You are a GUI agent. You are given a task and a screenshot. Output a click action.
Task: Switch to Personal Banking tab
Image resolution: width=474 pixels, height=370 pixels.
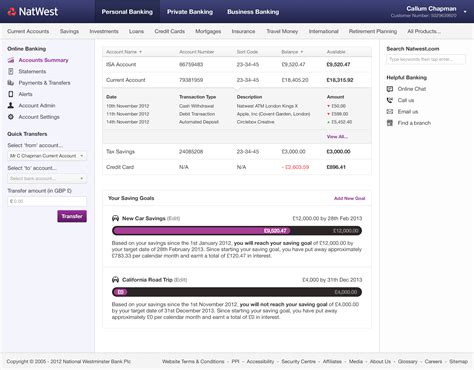127,12
